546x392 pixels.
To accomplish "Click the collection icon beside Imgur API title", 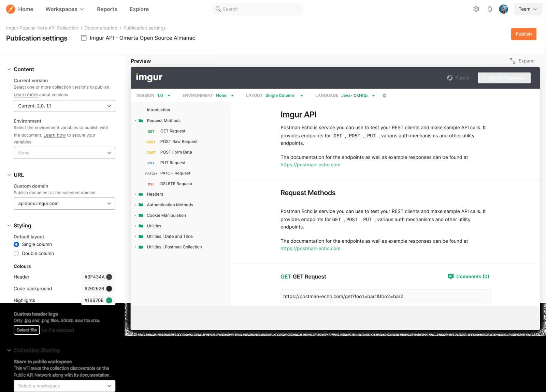I will [x=84, y=38].
